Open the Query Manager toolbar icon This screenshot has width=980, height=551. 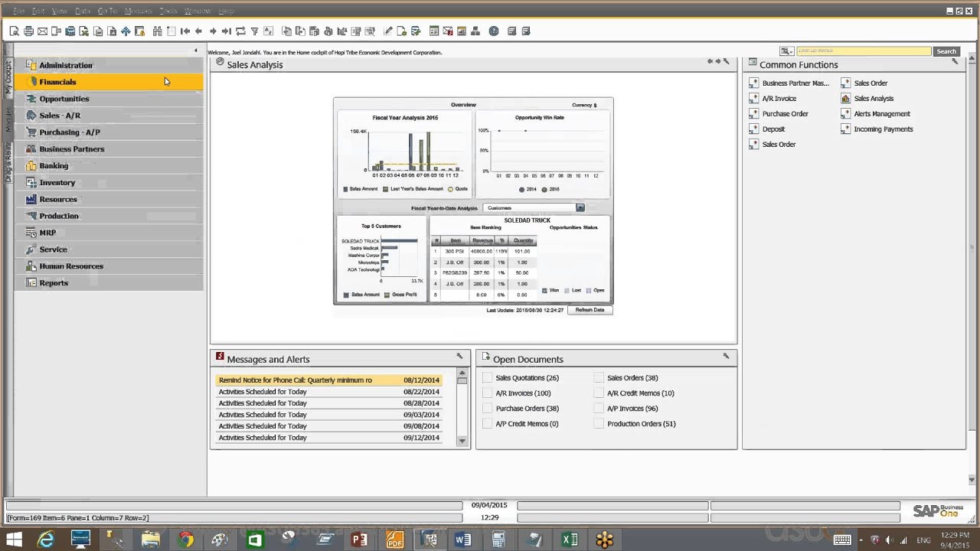(416, 31)
